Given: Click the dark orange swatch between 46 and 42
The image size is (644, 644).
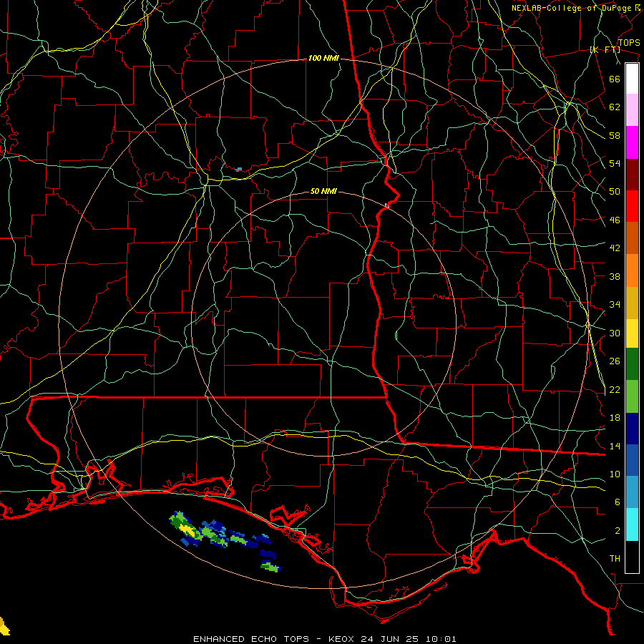Looking at the screenshot, I should pyautogui.click(x=632, y=238).
